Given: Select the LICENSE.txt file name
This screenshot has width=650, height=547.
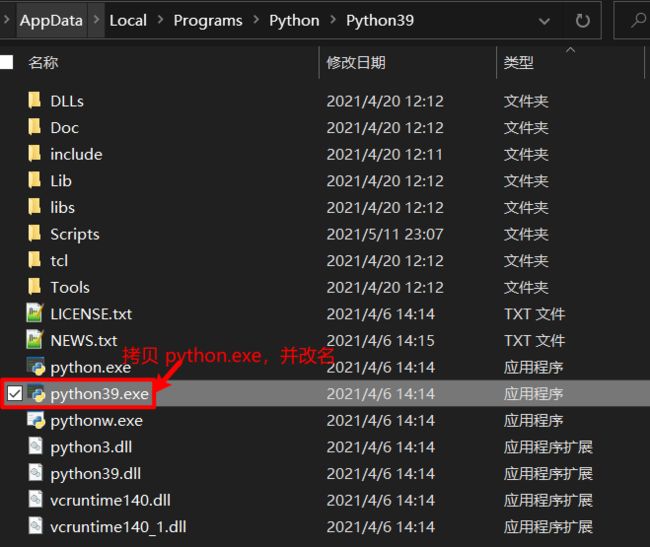Looking at the screenshot, I should tap(91, 314).
